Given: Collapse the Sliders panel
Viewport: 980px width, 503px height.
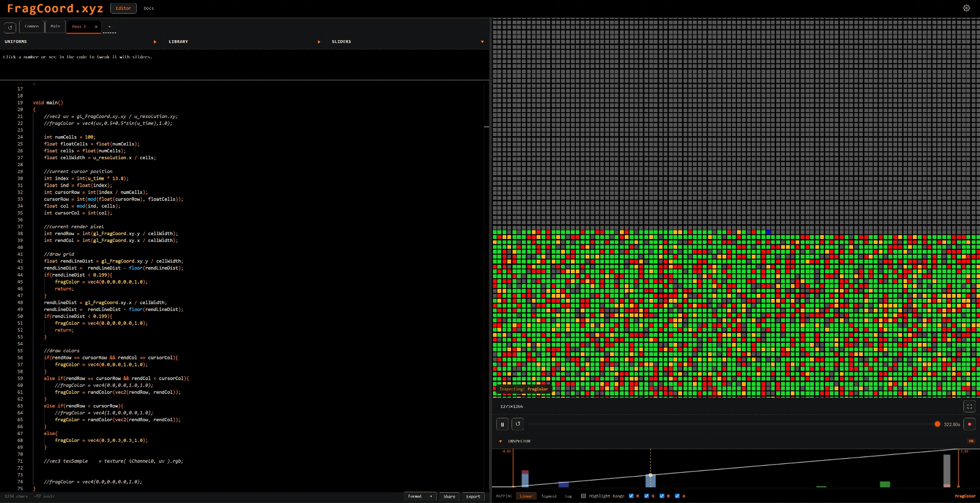Looking at the screenshot, I should tap(482, 42).
